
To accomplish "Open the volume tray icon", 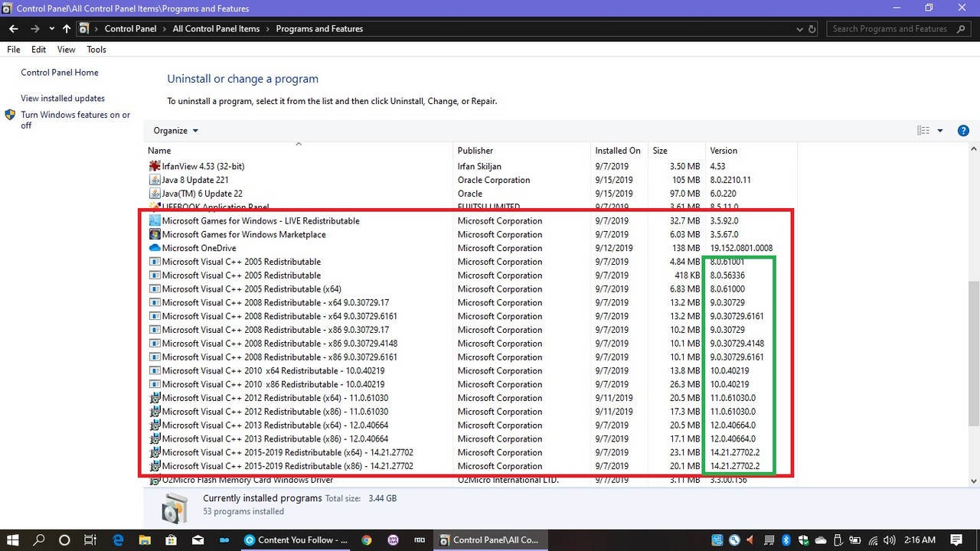I will point(888,540).
